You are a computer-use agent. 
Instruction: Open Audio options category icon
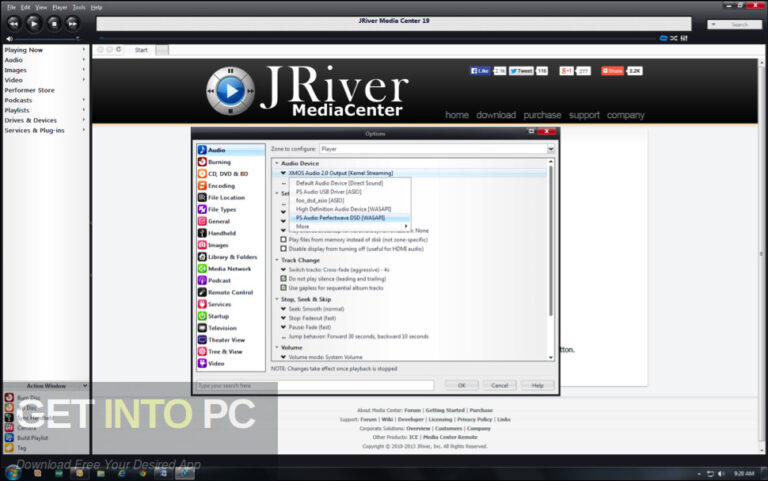pyautogui.click(x=202, y=150)
